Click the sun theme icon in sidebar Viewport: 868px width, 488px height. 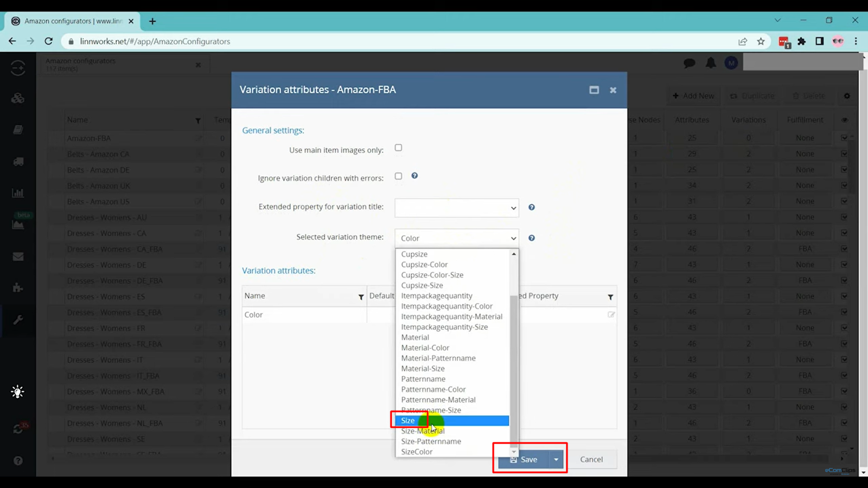(x=17, y=391)
